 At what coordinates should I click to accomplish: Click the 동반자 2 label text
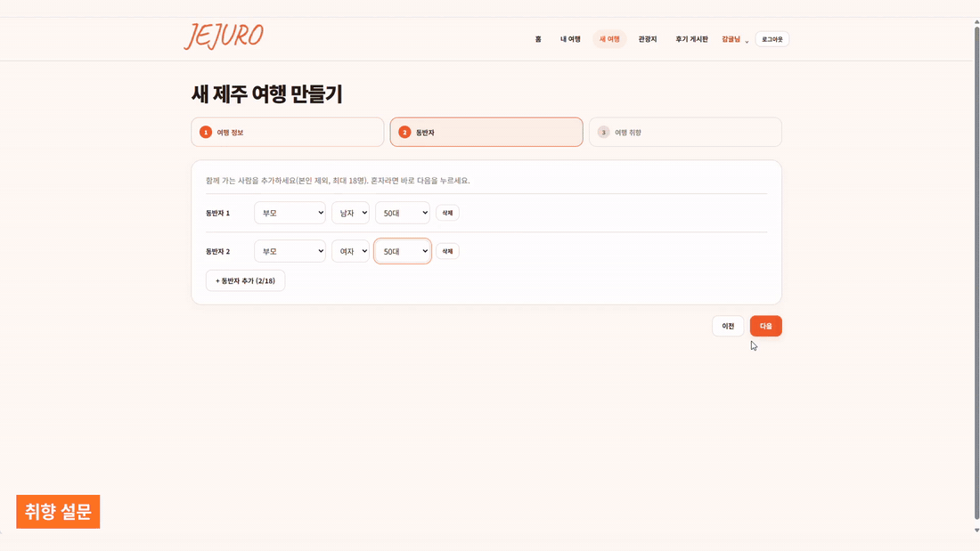[217, 251]
